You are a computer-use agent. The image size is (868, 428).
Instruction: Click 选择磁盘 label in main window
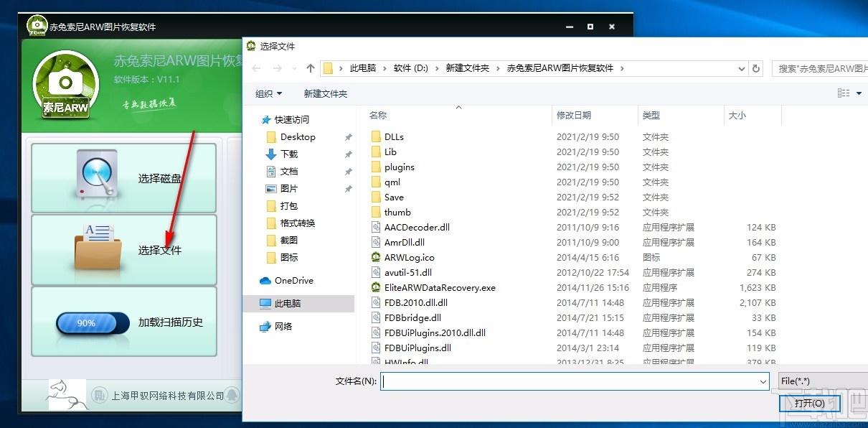click(x=160, y=179)
